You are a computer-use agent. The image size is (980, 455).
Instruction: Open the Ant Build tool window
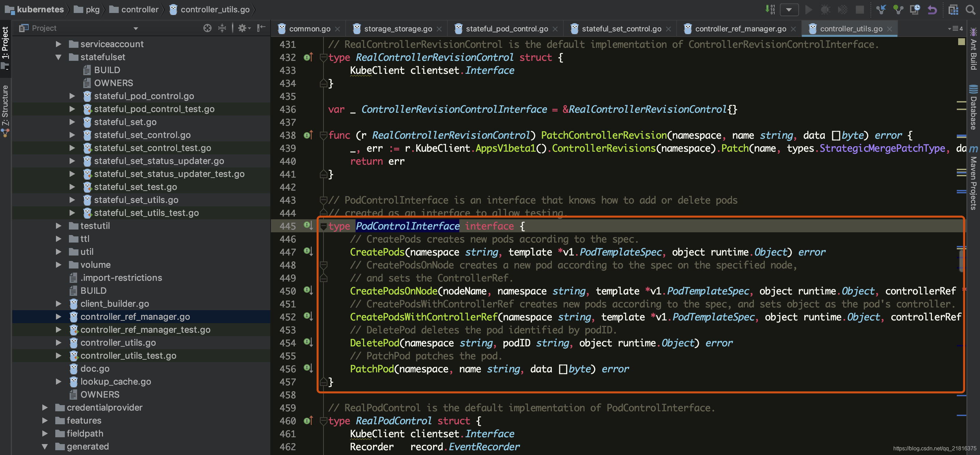coord(973,49)
